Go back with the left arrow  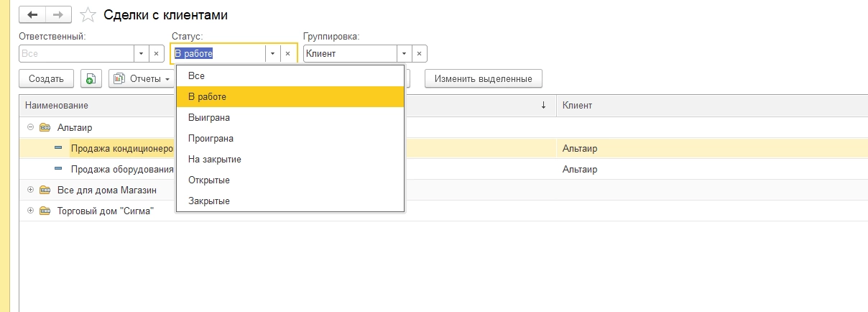click(32, 14)
